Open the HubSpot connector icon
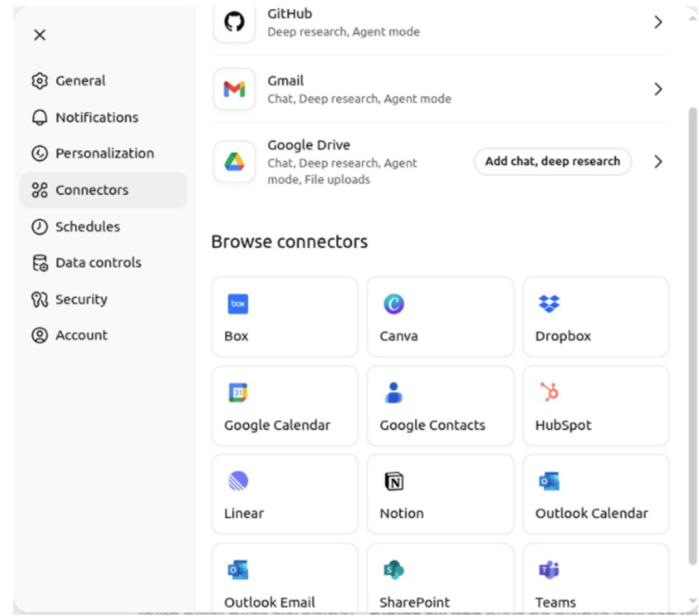This screenshot has height=616, width=699. [549, 393]
